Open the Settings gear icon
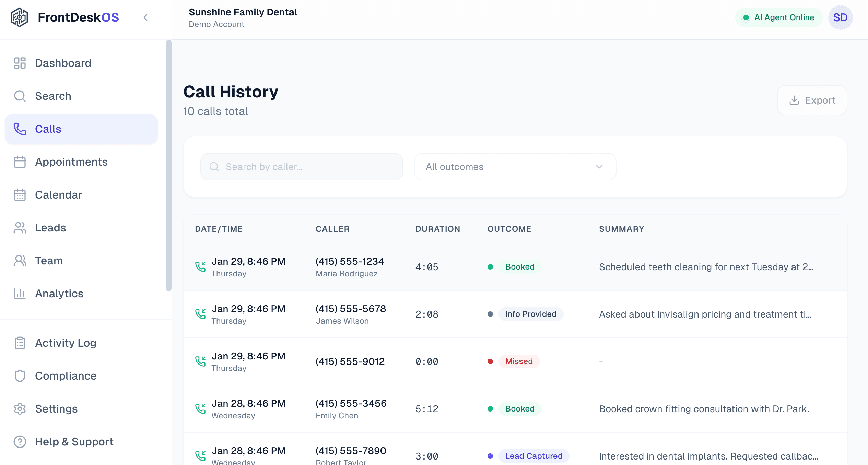 [20, 409]
